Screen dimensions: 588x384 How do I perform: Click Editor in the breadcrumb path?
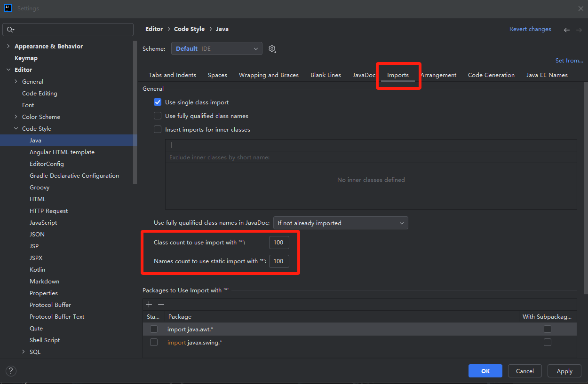click(x=154, y=29)
